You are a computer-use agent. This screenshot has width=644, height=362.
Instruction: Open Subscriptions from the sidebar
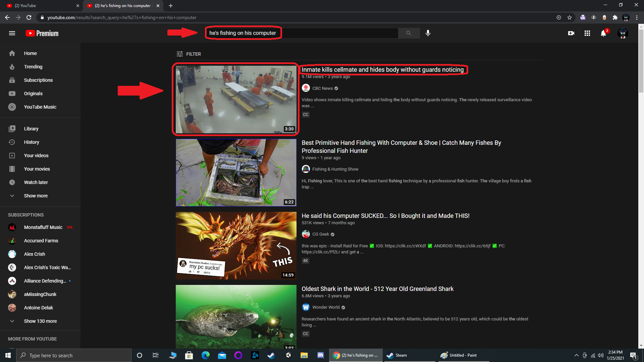click(38, 80)
